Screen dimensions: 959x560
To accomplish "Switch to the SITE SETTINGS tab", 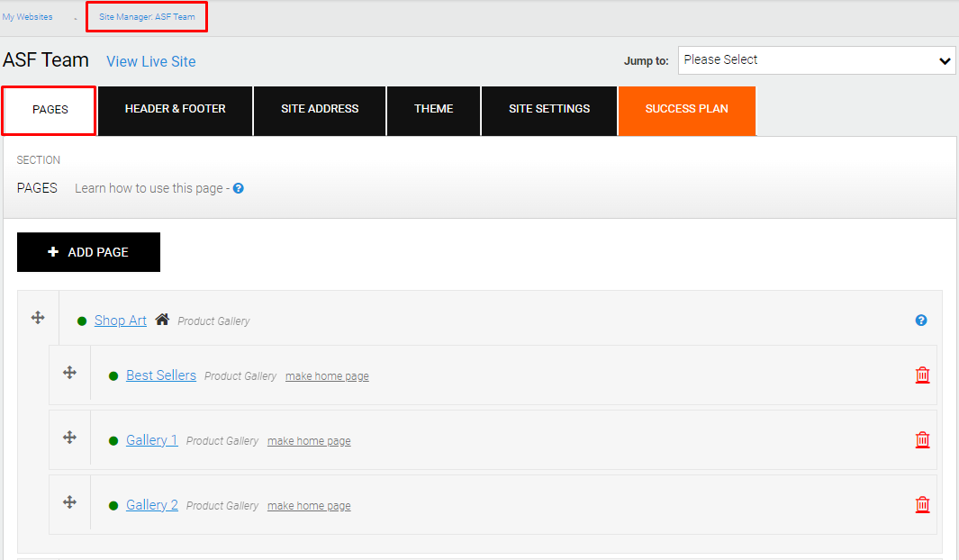I will pyautogui.click(x=548, y=108).
